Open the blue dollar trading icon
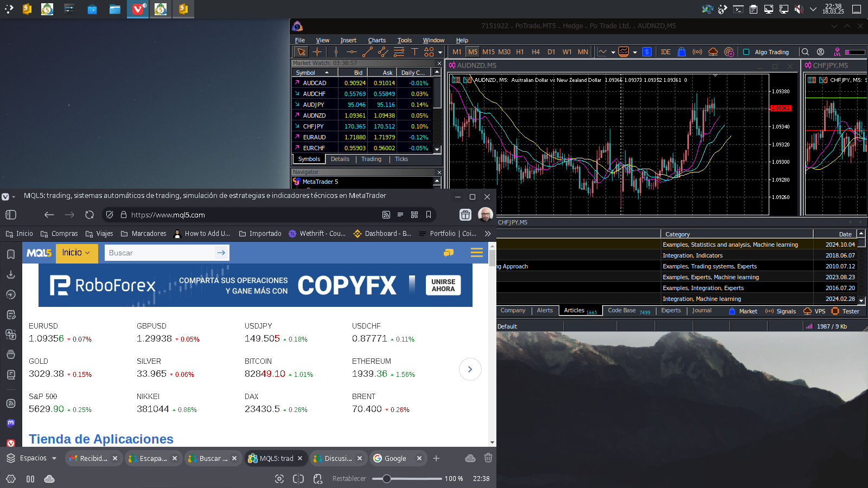 [x=647, y=52]
